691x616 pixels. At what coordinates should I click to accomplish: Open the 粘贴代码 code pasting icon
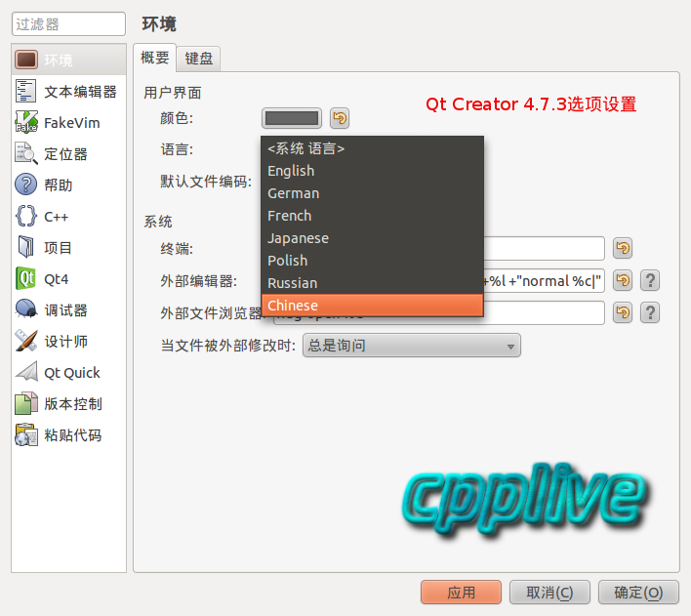click(x=26, y=434)
